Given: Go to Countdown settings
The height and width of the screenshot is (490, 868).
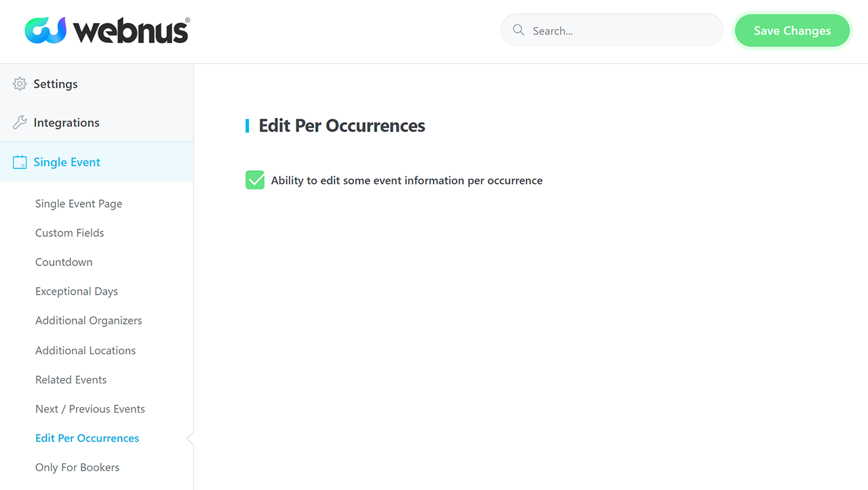Looking at the screenshot, I should [64, 262].
